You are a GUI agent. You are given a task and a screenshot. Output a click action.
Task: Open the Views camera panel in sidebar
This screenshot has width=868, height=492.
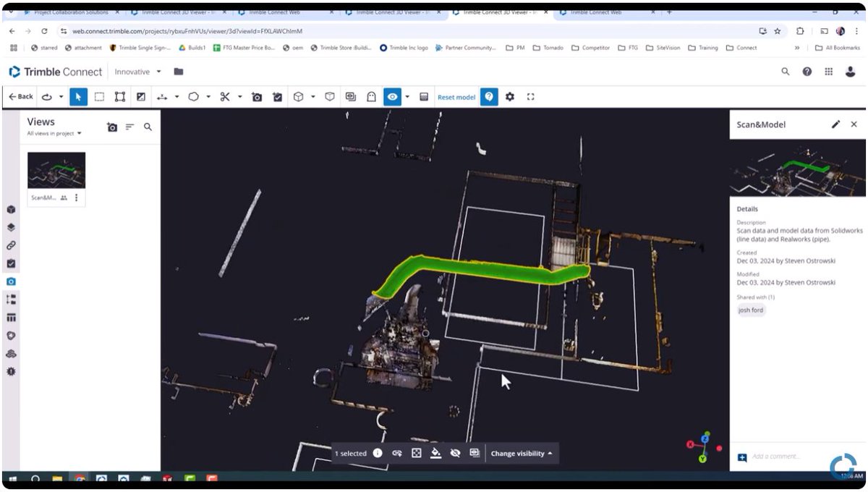[11, 281]
